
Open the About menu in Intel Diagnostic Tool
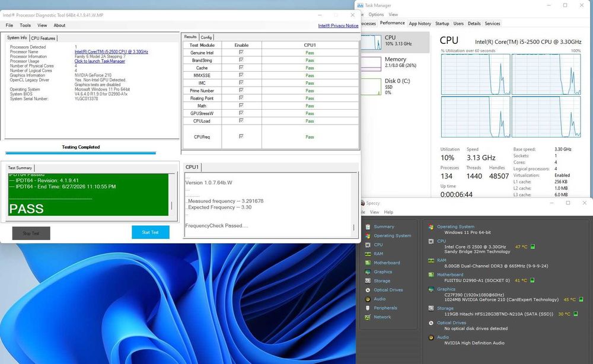[59, 25]
